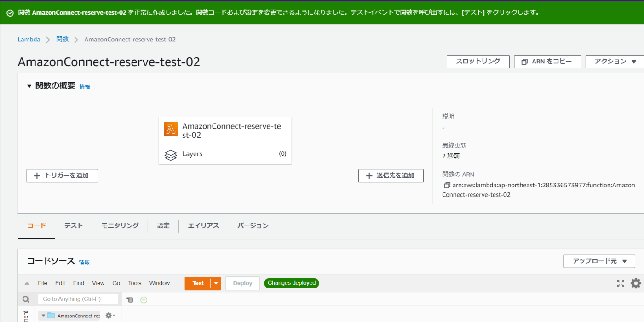
Task: Switch to the 設定 tab
Action: click(163, 226)
